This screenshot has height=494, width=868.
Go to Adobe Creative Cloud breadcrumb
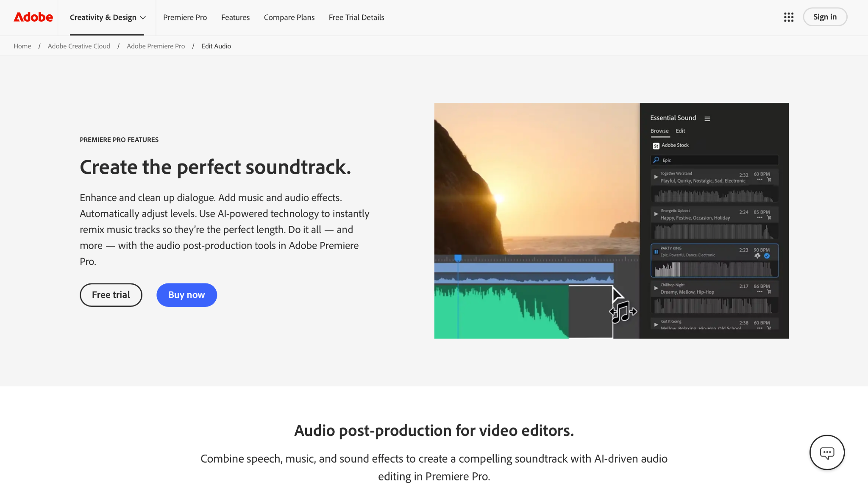click(79, 46)
